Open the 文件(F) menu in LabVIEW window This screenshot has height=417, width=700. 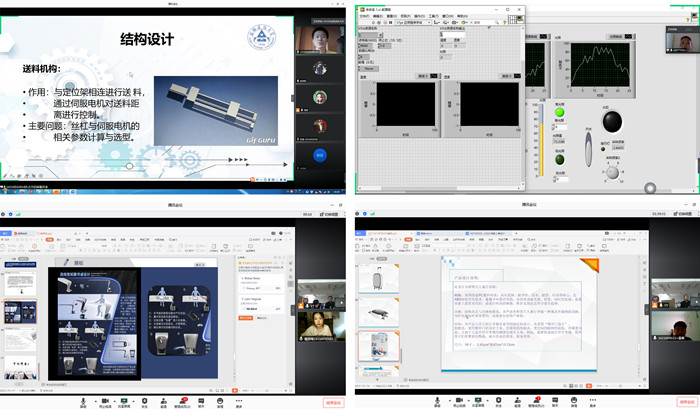click(364, 16)
